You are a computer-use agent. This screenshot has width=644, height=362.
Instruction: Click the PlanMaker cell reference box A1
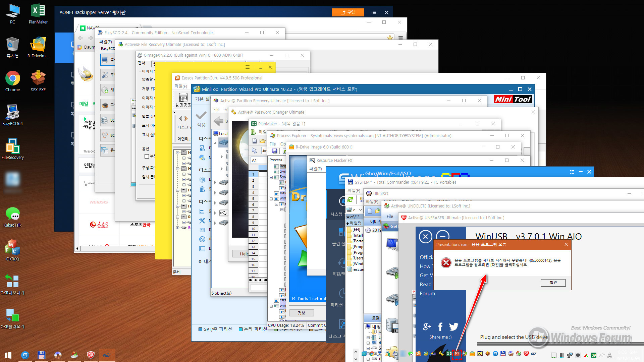click(258, 160)
